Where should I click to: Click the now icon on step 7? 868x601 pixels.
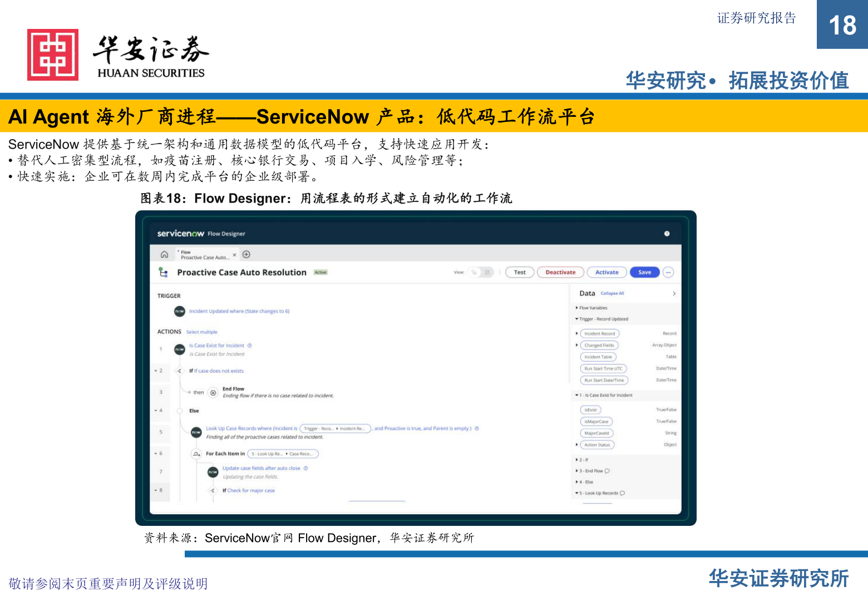[x=213, y=472]
